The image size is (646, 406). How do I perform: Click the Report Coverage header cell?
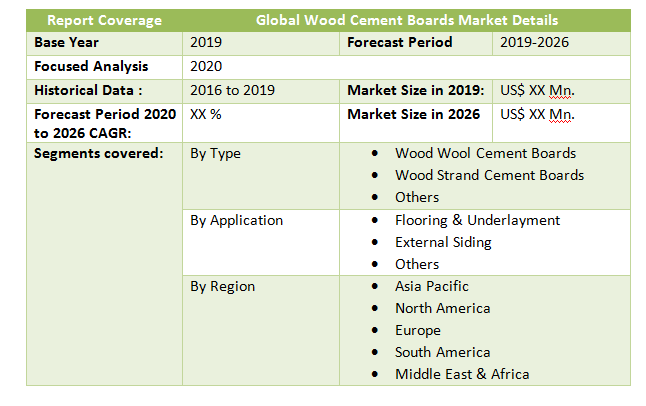click(x=104, y=20)
